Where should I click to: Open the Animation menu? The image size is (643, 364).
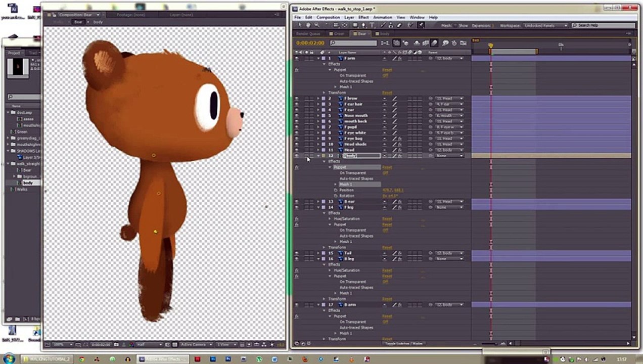tap(383, 17)
